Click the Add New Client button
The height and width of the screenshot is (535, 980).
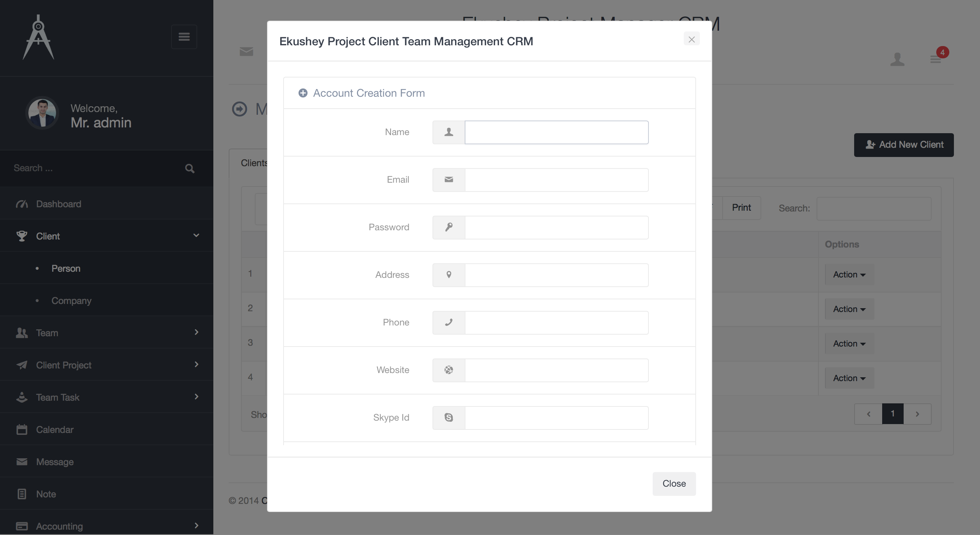click(904, 145)
